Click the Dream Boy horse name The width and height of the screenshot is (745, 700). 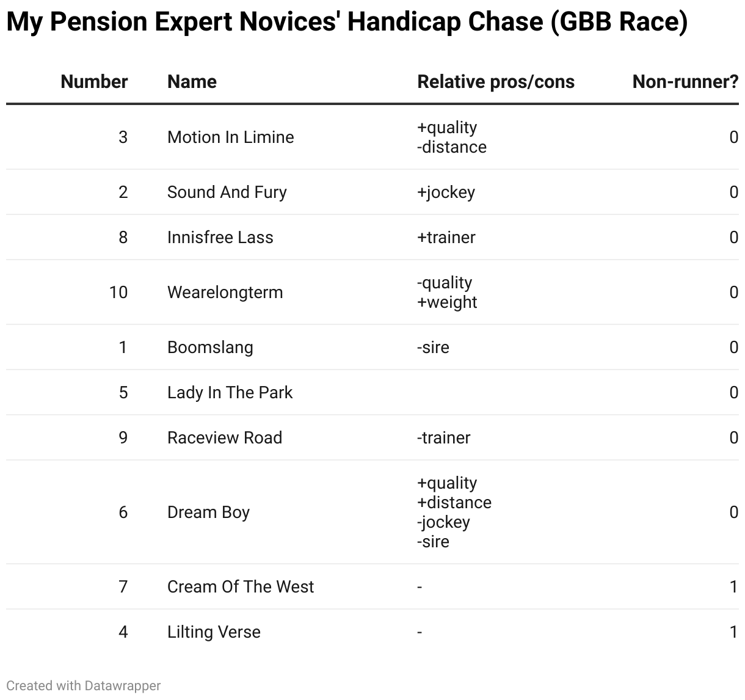coord(208,512)
